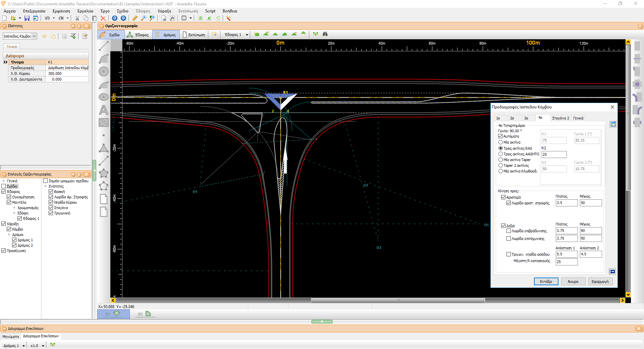This screenshot has height=349, width=644.
Task: Click the Cut scissors icon
Action: coord(77,18)
